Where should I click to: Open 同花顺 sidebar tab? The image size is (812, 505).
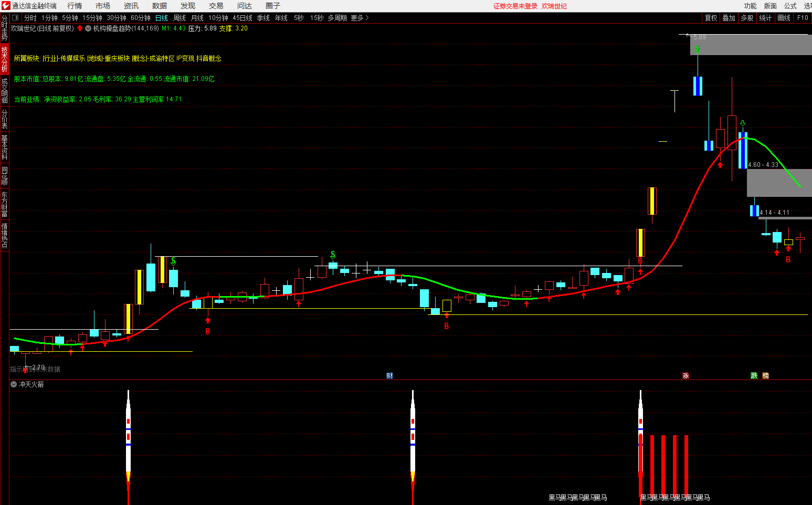tap(4, 176)
